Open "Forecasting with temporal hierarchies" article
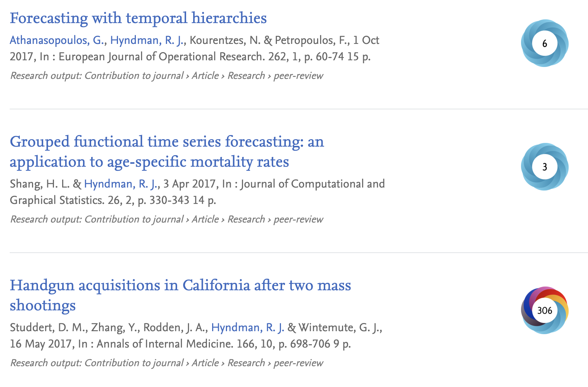The image size is (588, 387). coord(138,18)
